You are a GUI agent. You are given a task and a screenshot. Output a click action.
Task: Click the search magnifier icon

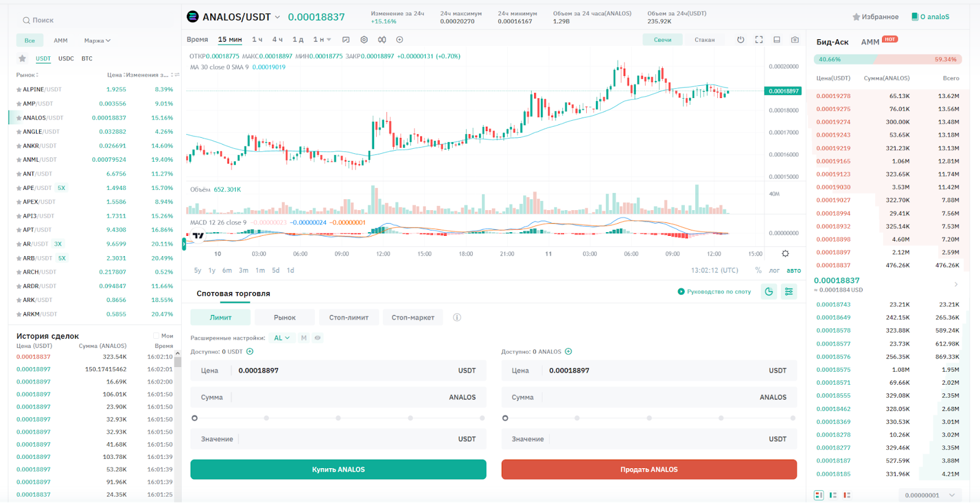26,21
